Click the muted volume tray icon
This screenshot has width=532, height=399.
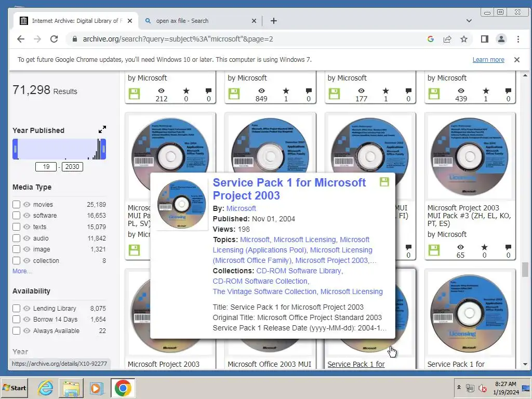pos(482,388)
